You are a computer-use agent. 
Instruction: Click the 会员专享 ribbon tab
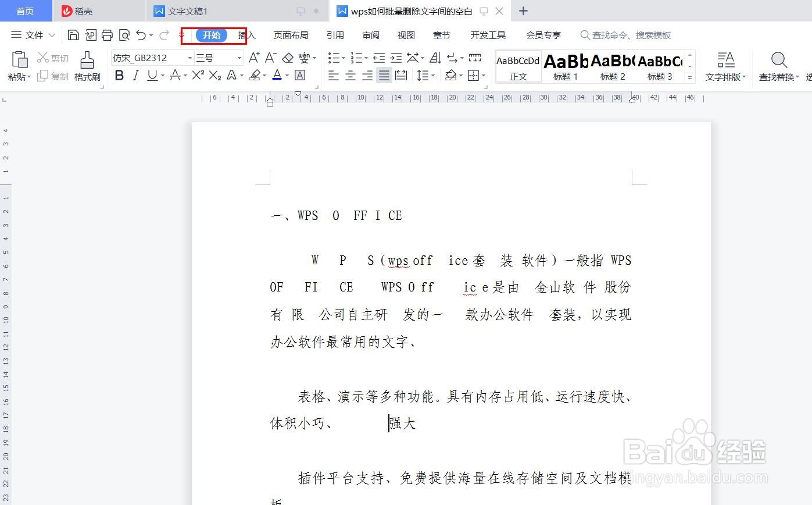(x=543, y=35)
